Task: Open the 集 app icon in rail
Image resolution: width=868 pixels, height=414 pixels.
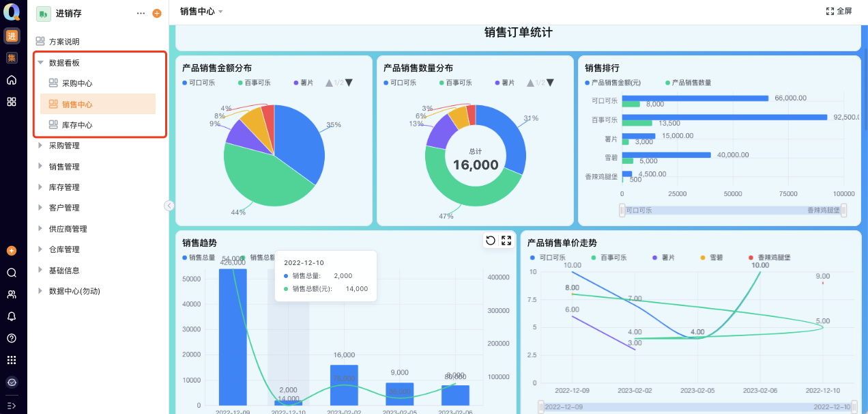Action: click(12, 58)
